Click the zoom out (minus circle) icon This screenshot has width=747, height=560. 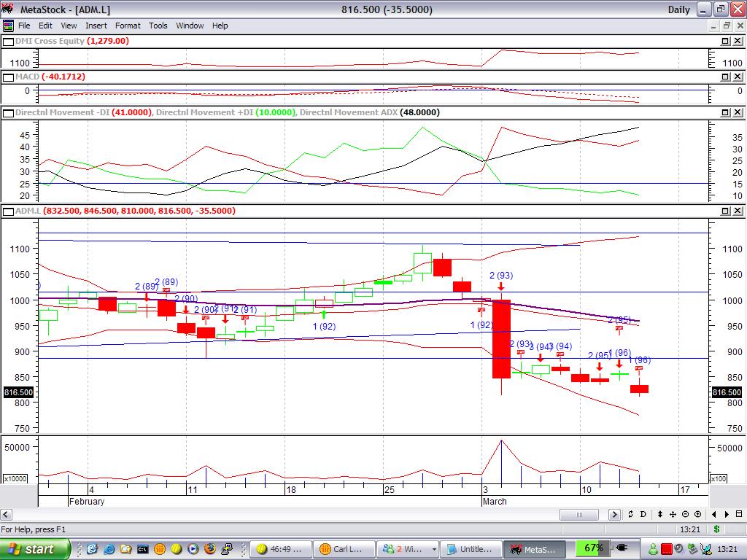coord(685,514)
